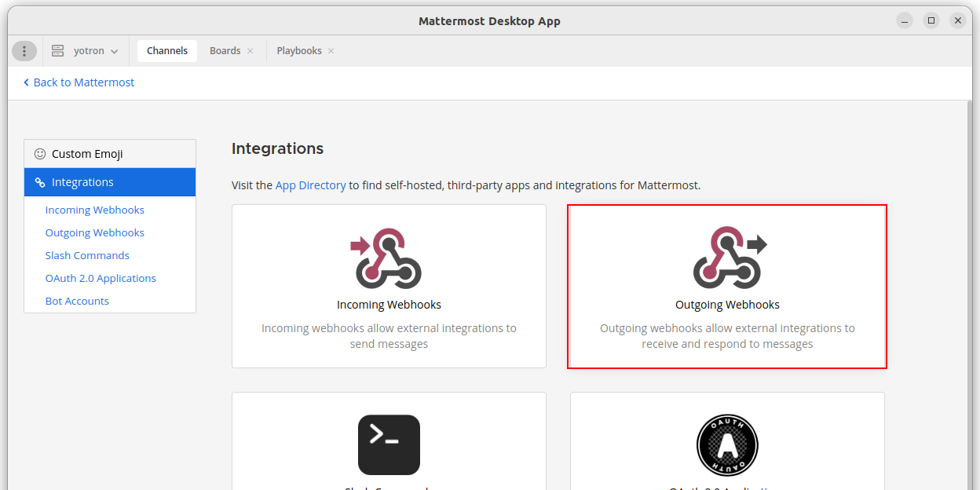Click the back chevron arrow icon
This screenshot has height=490, width=980.
point(26,82)
